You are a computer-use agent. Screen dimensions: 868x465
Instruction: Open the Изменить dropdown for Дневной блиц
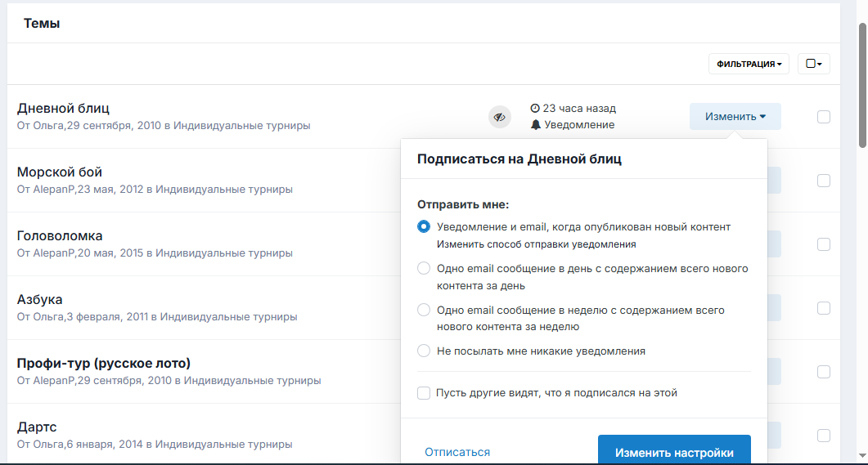735,117
